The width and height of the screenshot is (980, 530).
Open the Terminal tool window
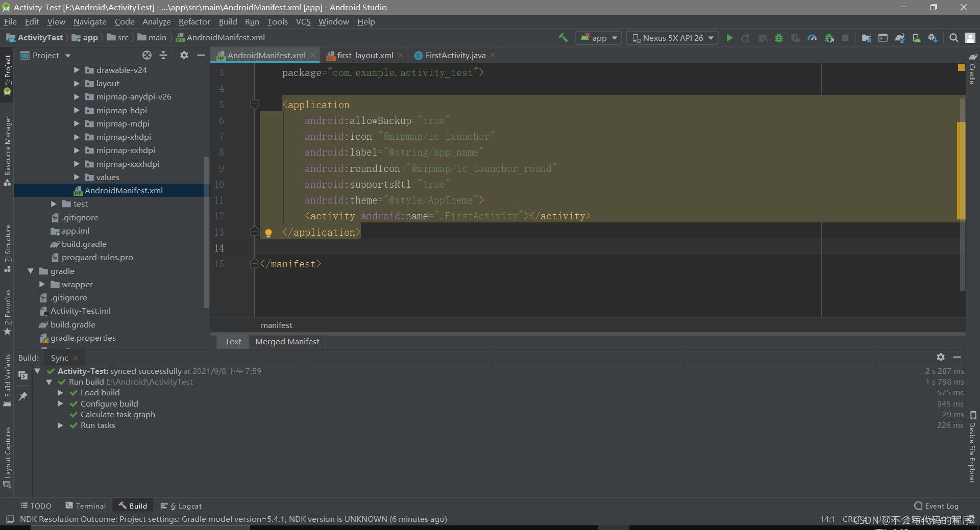pos(86,506)
